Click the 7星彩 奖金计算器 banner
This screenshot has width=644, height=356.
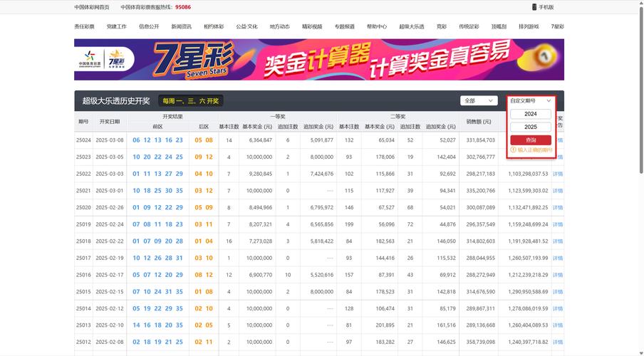319,60
